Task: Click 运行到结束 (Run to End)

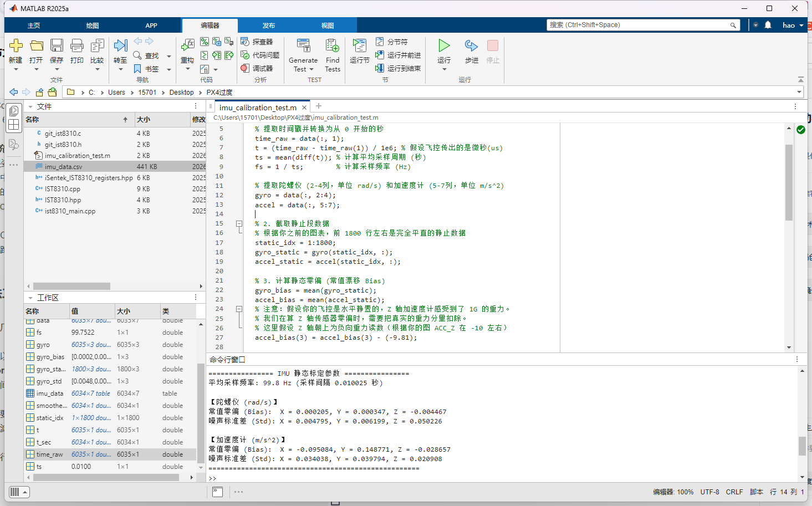Action: (398, 68)
